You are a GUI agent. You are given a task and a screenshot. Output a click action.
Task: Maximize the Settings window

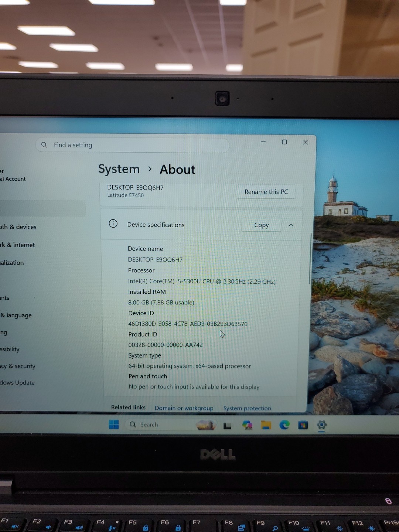click(284, 142)
